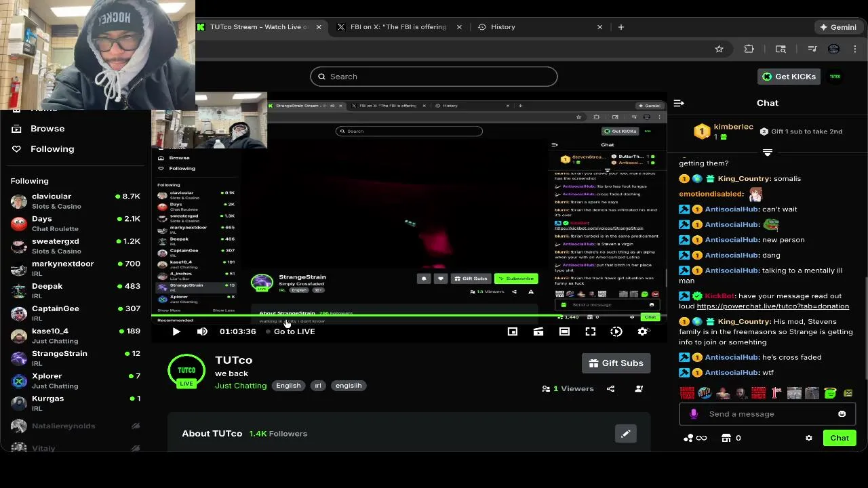Bookmark this page star icon

click(719, 49)
